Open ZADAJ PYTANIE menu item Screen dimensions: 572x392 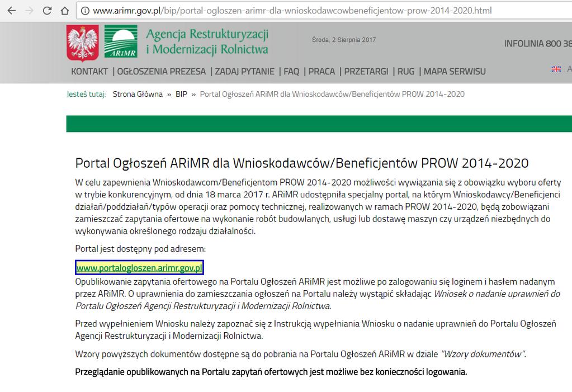click(244, 72)
